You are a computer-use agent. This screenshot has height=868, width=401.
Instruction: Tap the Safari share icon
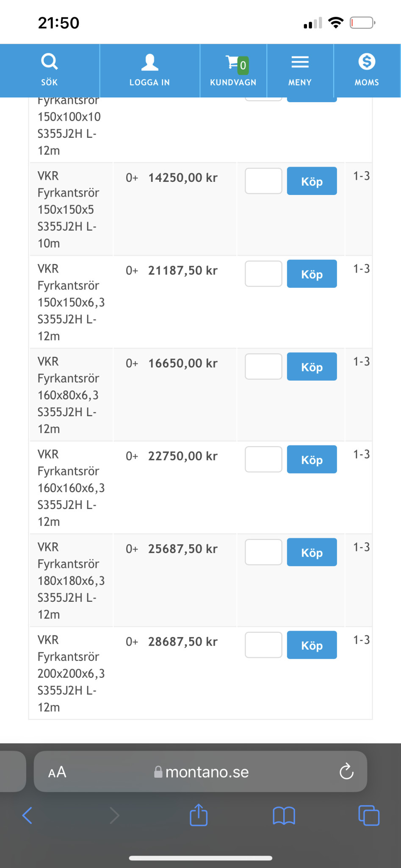point(199,815)
